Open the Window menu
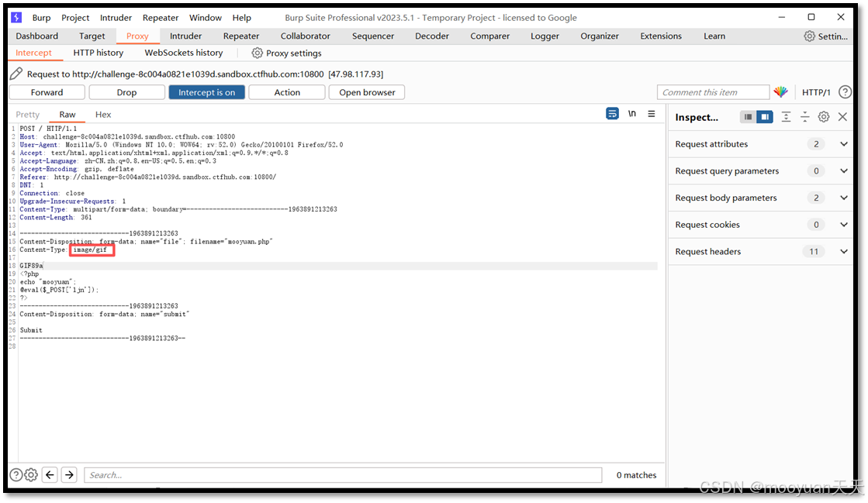The height and width of the screenshot is (503, 868). click(x=206, y=18)
